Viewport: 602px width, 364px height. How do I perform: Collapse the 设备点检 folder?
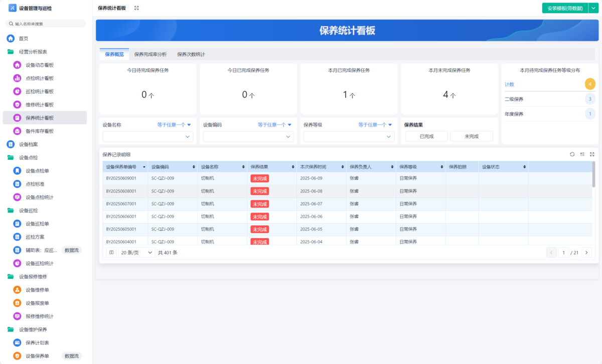tap(11, 157)
